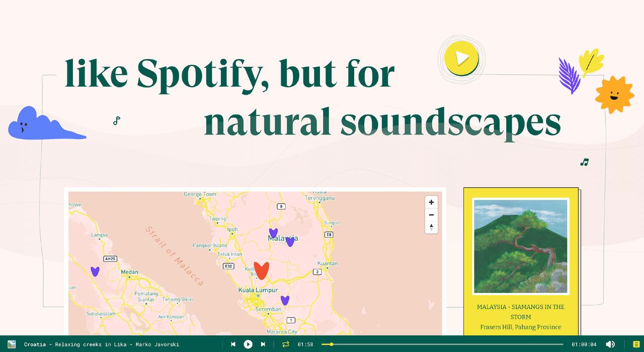The image size is (644, 352).
Task: Zoom in on the map
Action: (431, 202)
